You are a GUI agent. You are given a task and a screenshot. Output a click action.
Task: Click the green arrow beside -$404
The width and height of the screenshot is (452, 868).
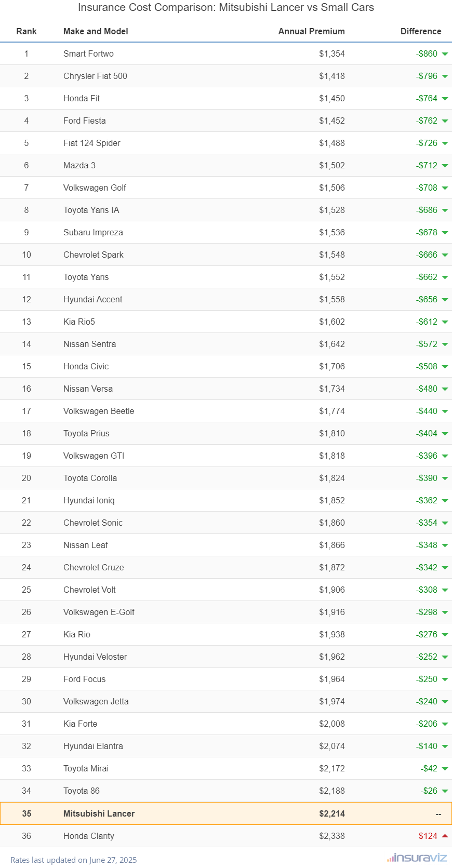pos(445,434)
